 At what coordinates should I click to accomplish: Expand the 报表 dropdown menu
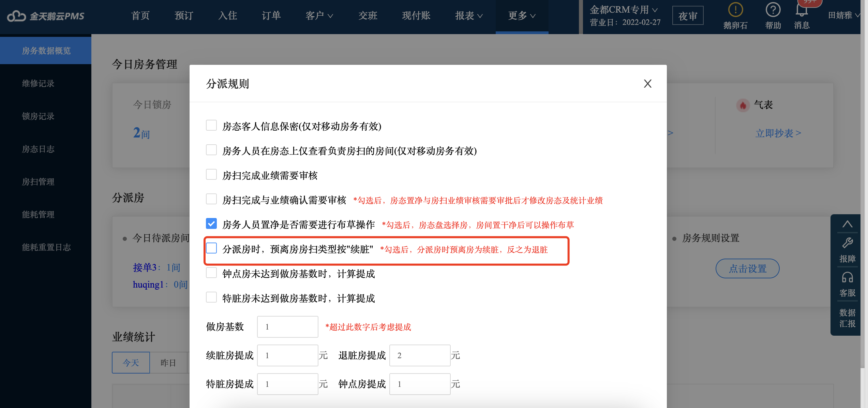pyautogui.click(x=469, y=16)
